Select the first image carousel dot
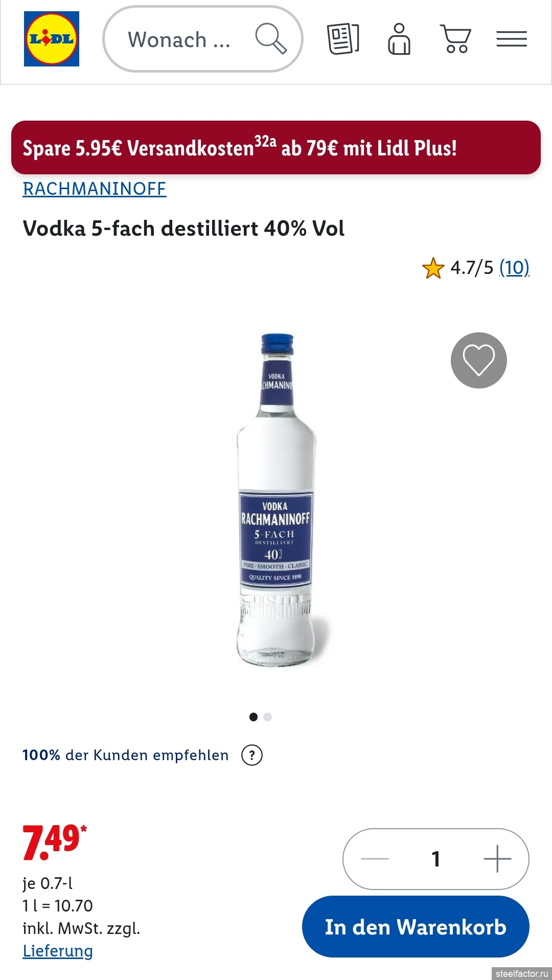Image resolution: width=552 pixels, height=980 pixels. pos(254,717)
